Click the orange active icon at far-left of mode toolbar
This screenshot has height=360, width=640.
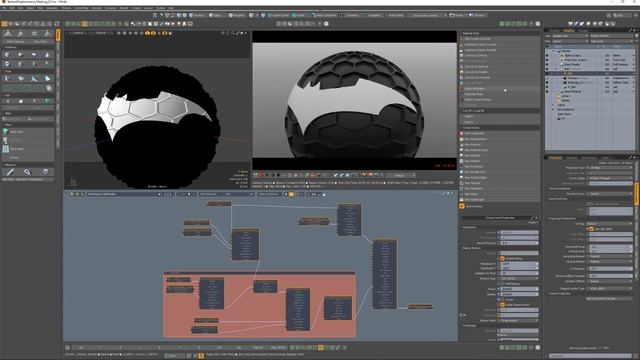[x=4, y=24]
